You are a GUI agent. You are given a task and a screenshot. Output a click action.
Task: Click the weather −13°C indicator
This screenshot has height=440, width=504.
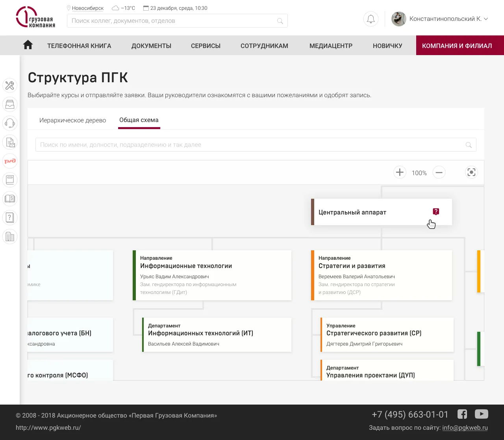124,8
